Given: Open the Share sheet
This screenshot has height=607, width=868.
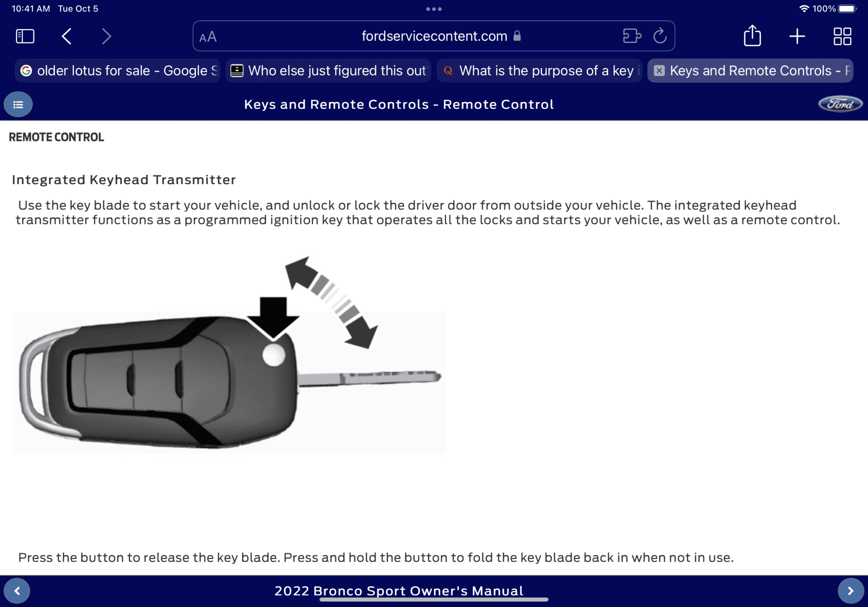Looking at the screenshot, I should (x=752, y=35).
